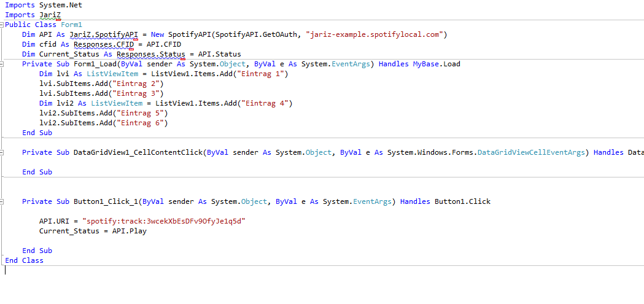Collapse the Form1_Load sub outline marker
Viewport: 644px width, 304px height.
[x=2, y=64]
